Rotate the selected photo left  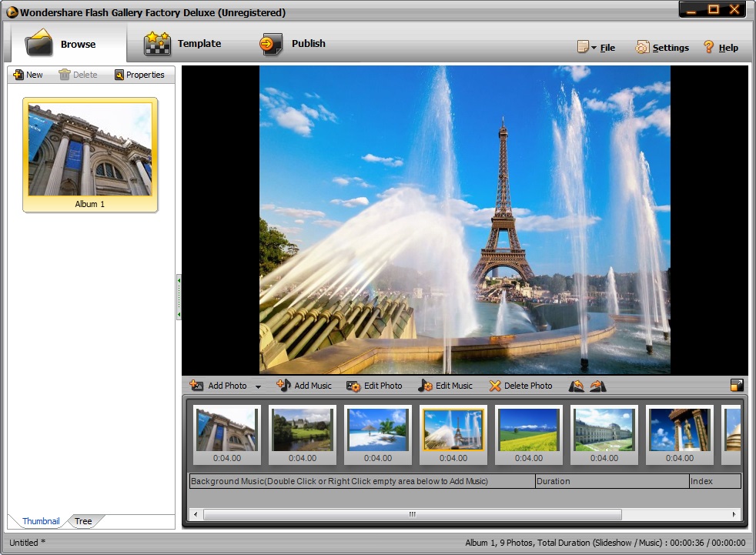(x=576, y=385)
